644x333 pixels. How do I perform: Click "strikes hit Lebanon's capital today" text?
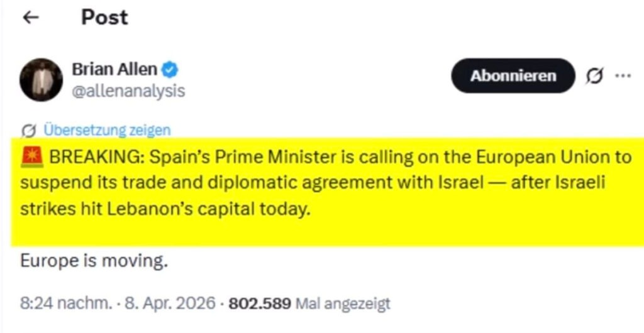166,209
